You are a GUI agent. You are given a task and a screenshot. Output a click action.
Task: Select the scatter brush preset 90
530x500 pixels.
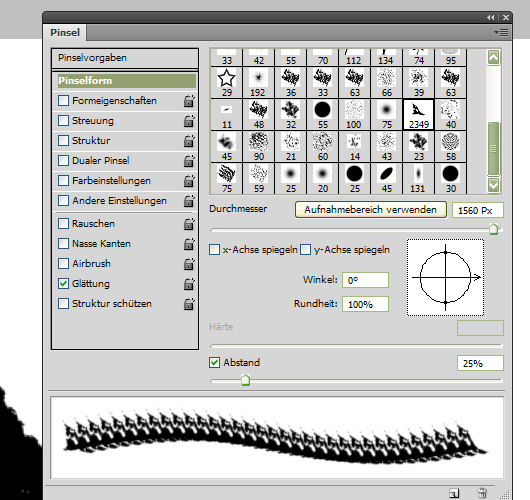click(259, 147)
